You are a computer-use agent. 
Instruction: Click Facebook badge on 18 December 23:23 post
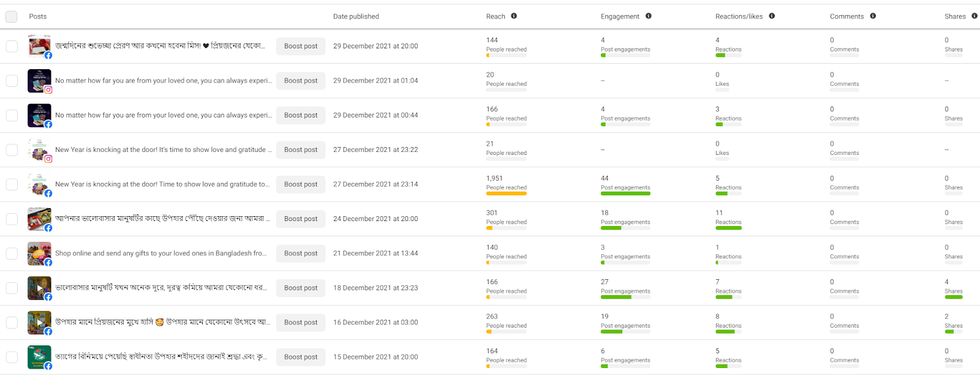tap(48, 297)
